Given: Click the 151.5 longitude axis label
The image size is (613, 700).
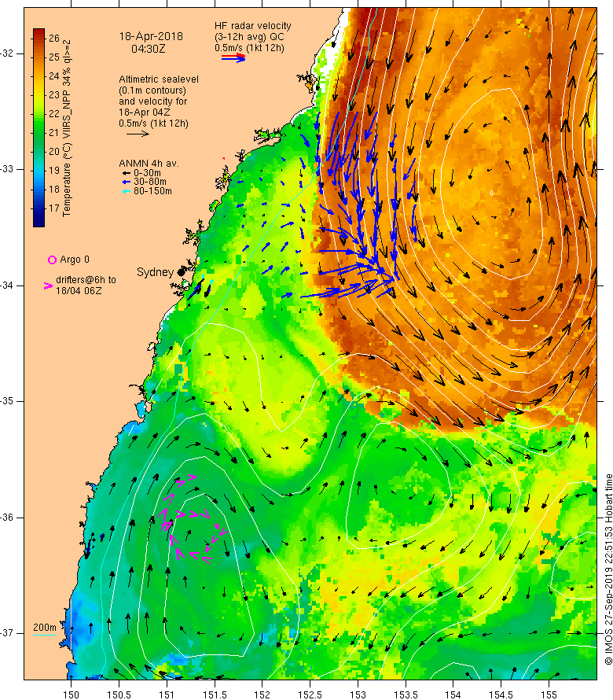Looking at the screenshot, I should point(215,694).
